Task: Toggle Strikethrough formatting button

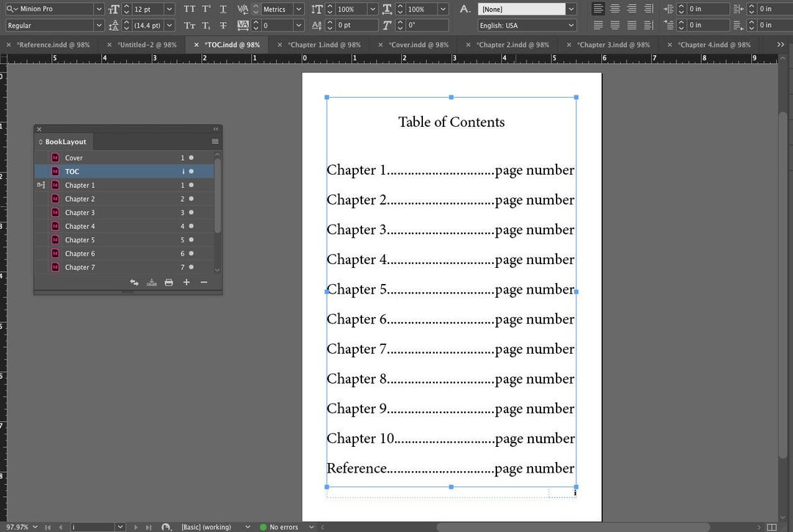Action: click(x=223, y=25)
